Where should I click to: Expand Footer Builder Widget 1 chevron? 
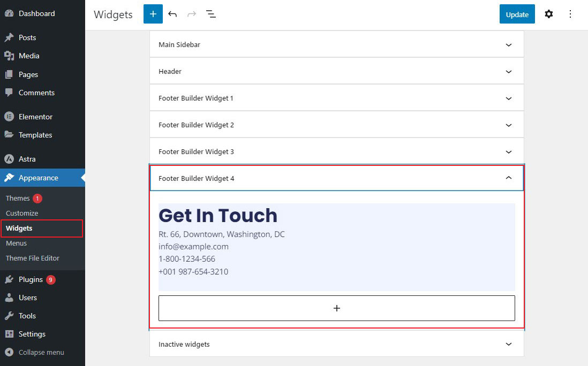click(509, 98)
